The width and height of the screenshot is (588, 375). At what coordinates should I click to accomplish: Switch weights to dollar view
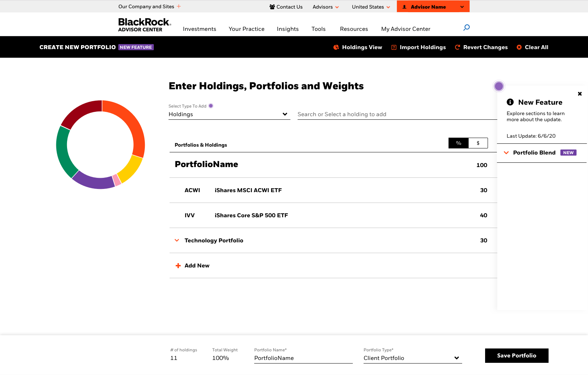(478, 143)
